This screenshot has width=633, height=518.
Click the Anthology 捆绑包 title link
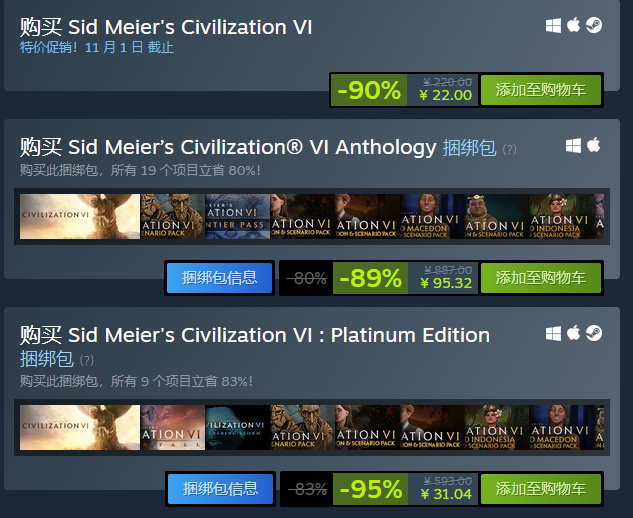[469, 147]
